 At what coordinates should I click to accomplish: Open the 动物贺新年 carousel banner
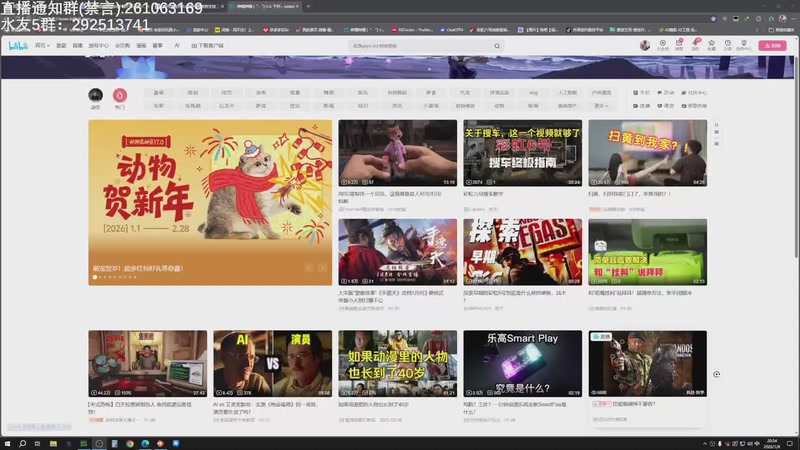[x=210, y=203]
